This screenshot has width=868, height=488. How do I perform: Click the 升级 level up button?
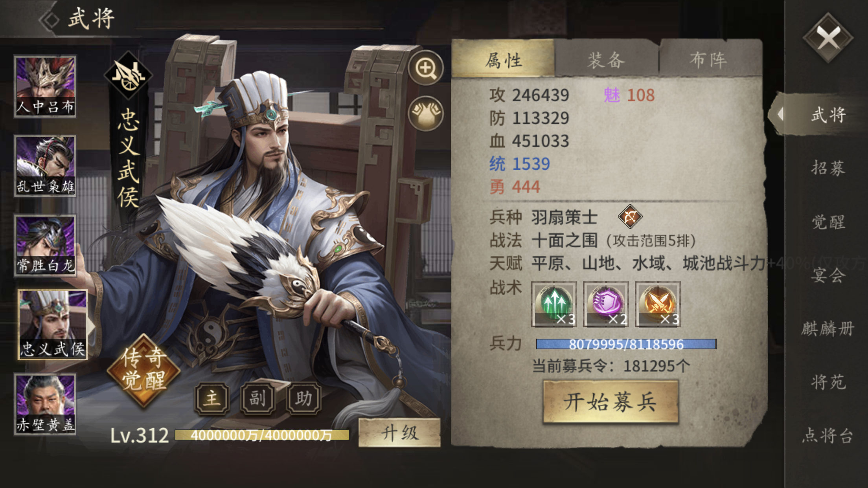tap(399, 433)
